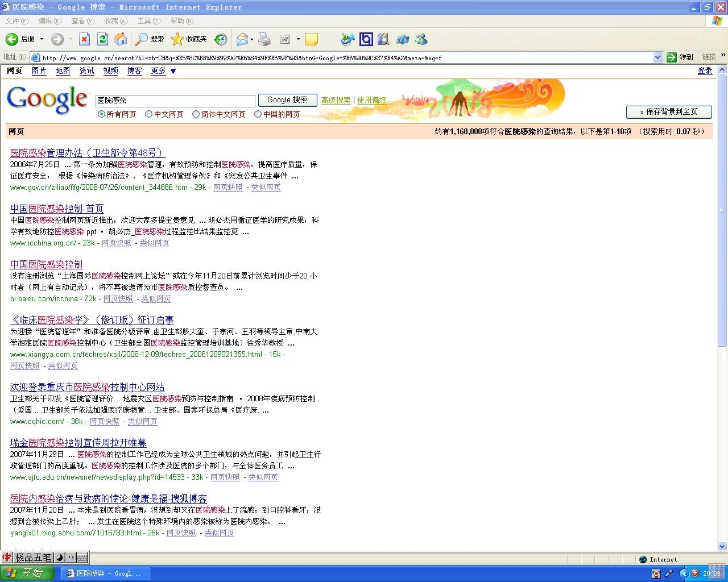Click the Google 搜索 button
Viewport: 728px width, 582px height.
tap(287, 100)
